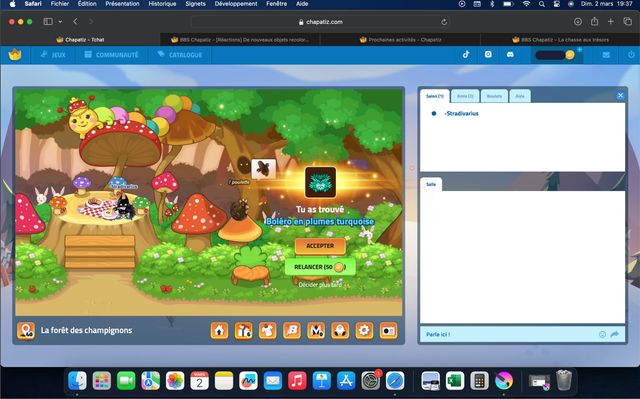
Task: Open the map location icon beside room name
Action: (26, 330)
